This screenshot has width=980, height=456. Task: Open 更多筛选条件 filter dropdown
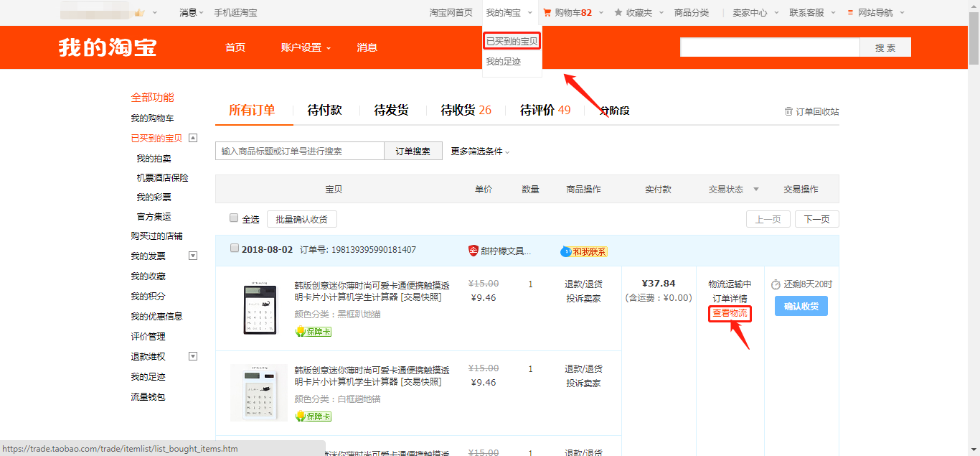pyautogui.click(x=480, y=151)
